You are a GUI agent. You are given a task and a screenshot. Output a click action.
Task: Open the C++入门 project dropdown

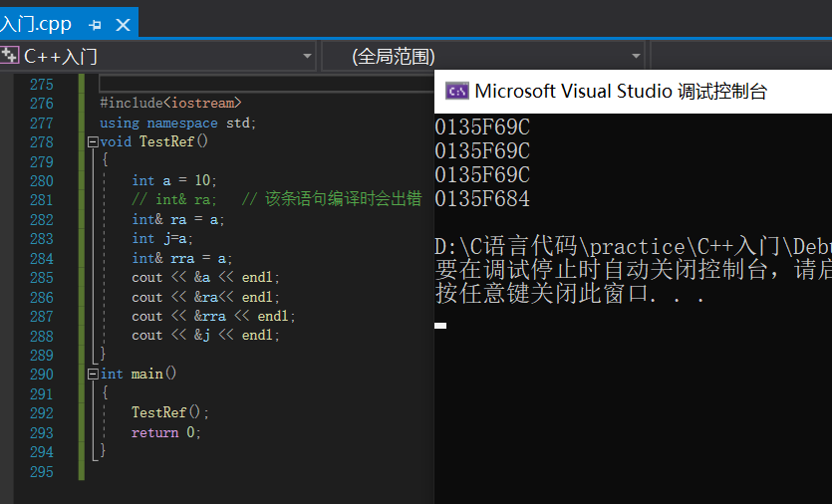coord(307,56)
